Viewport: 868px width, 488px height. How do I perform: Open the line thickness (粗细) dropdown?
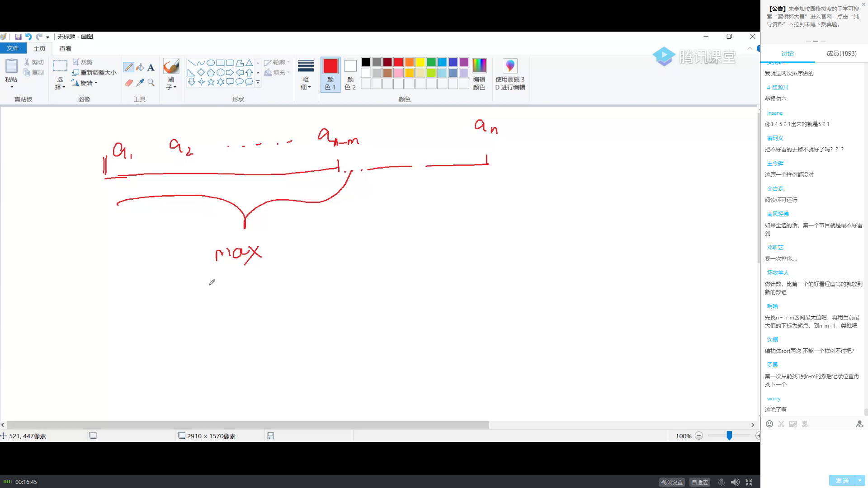pos(306,83)
